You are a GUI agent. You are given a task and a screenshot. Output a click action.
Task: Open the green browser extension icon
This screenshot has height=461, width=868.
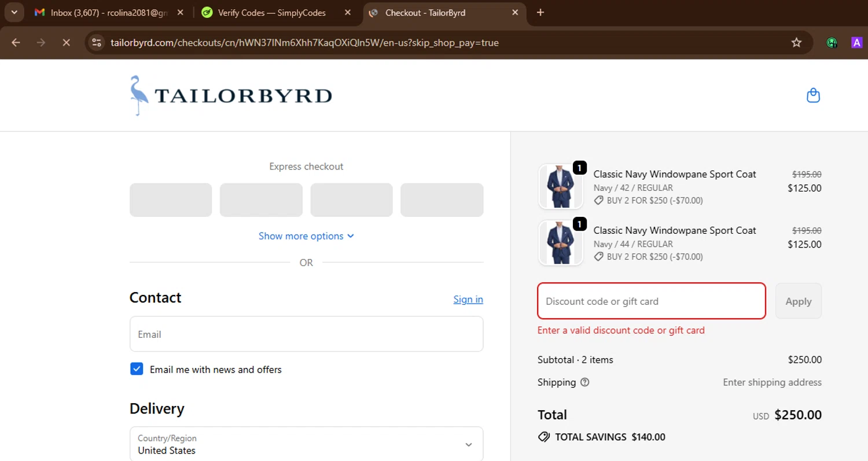point(832,42)
